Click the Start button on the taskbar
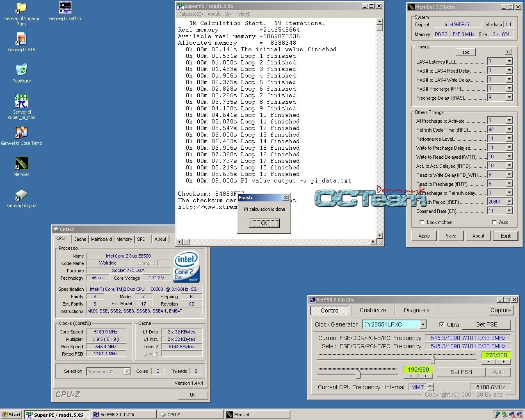Screen dimensions: 525x420 [x=11, y=415]
